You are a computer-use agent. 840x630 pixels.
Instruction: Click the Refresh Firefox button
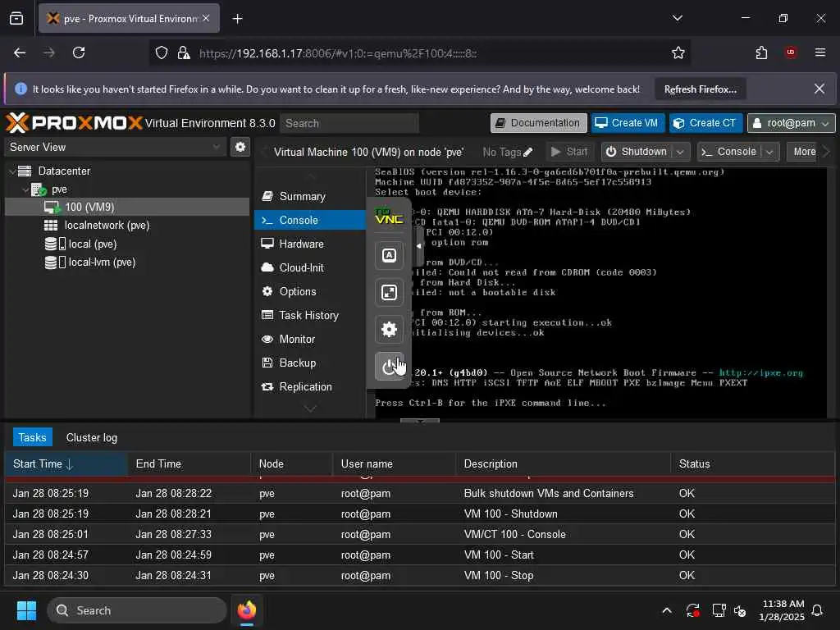[701, 89]
